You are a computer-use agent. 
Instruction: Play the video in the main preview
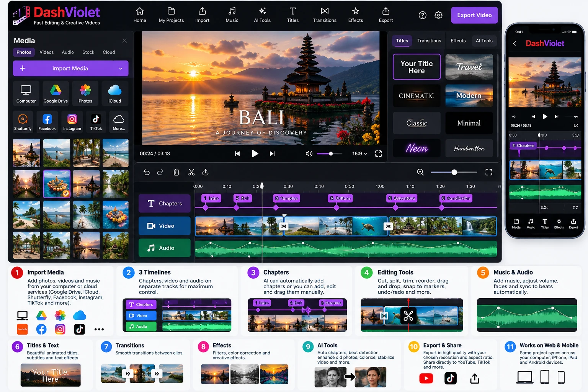[255, 154]
